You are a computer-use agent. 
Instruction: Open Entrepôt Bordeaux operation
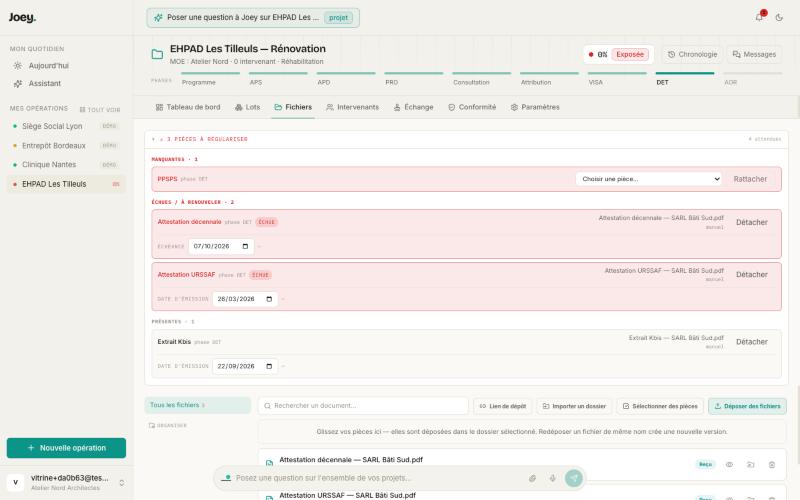66,145
